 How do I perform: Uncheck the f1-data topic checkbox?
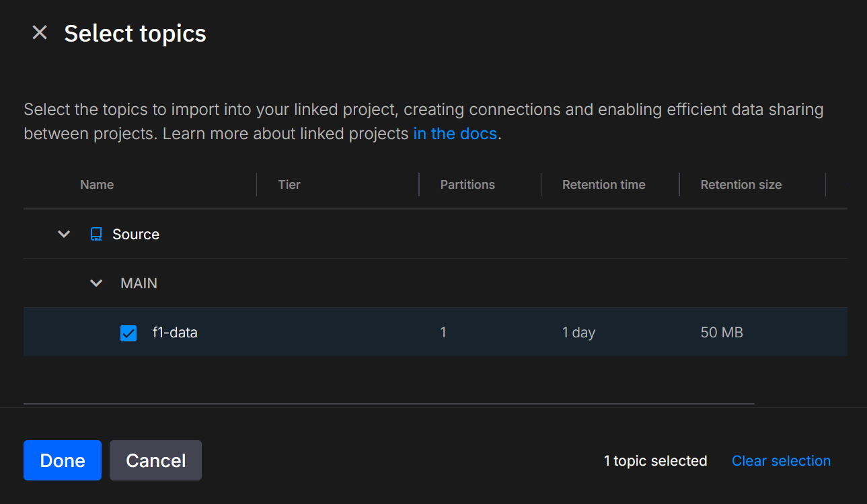pos(128,333)
